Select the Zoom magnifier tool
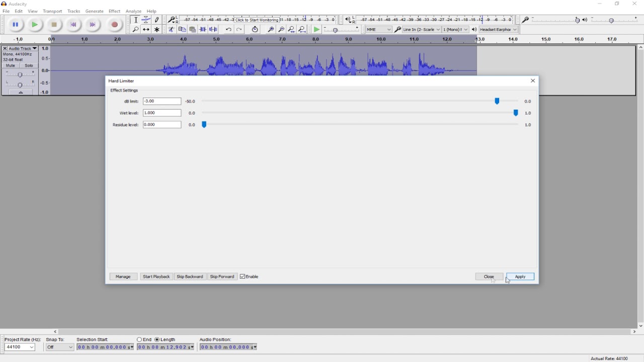Image resolution: width=644 pixels, height=362 pixels. click(x=136, y=30)
